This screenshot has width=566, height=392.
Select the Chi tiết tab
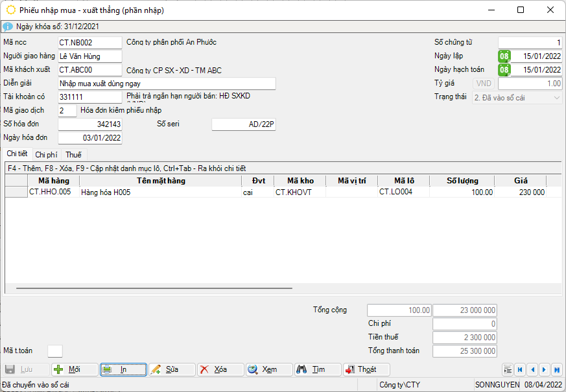[x=17, y=154]
